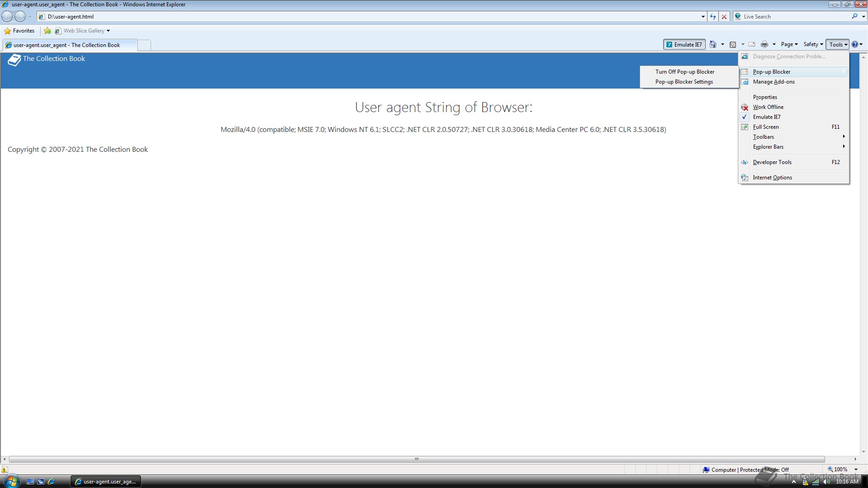Choose Internet Options from the Tools menu
The image size is (868, 488).
[x=794, y=178]
